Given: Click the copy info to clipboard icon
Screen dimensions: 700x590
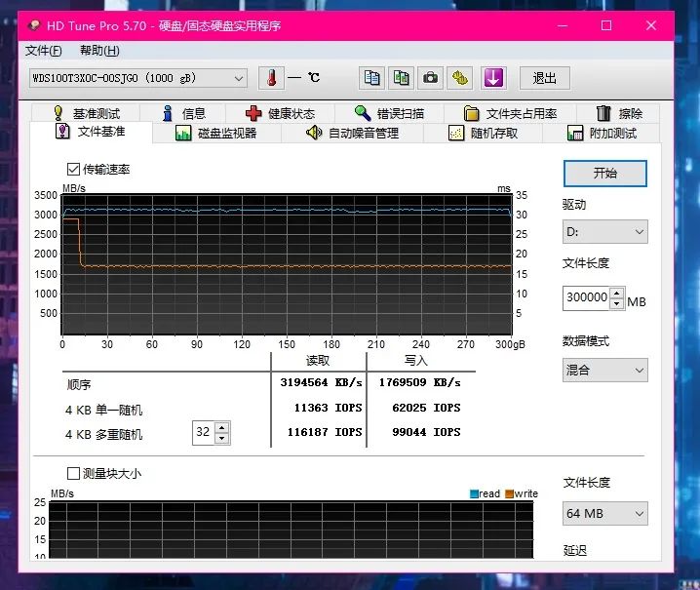Looking at the screenshot, I should tap(370, 78).
